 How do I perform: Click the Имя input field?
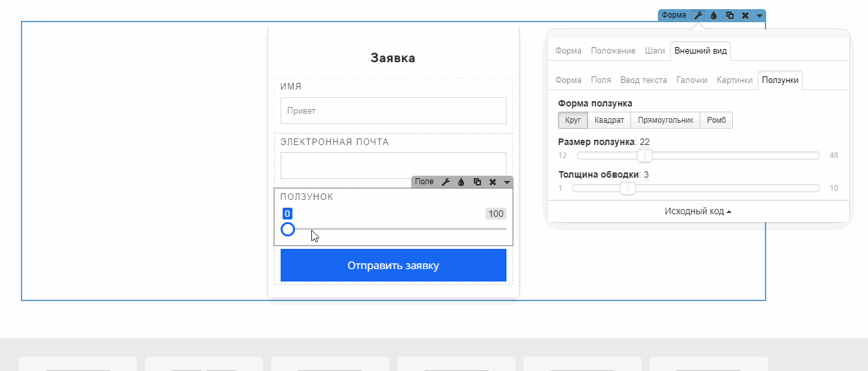[393, 110]
